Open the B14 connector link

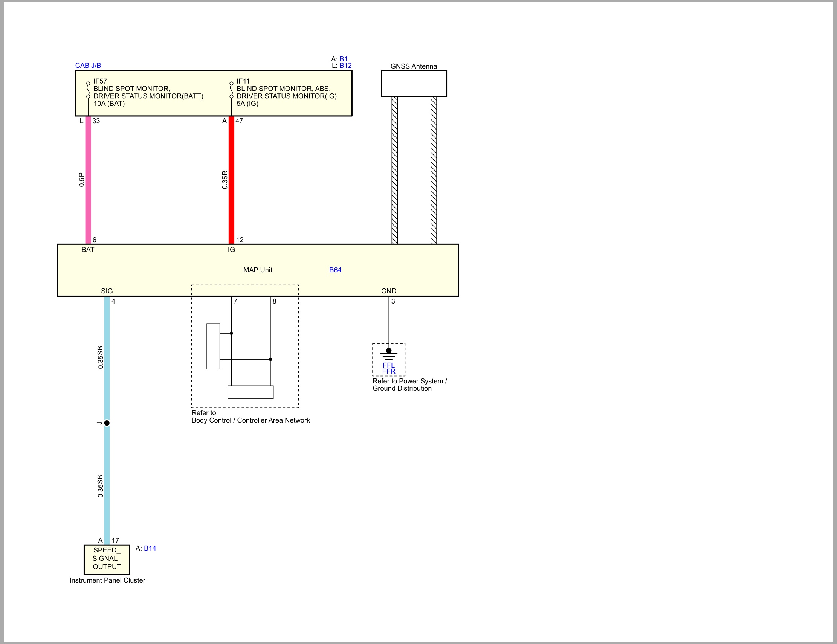(x=150, y=548)
